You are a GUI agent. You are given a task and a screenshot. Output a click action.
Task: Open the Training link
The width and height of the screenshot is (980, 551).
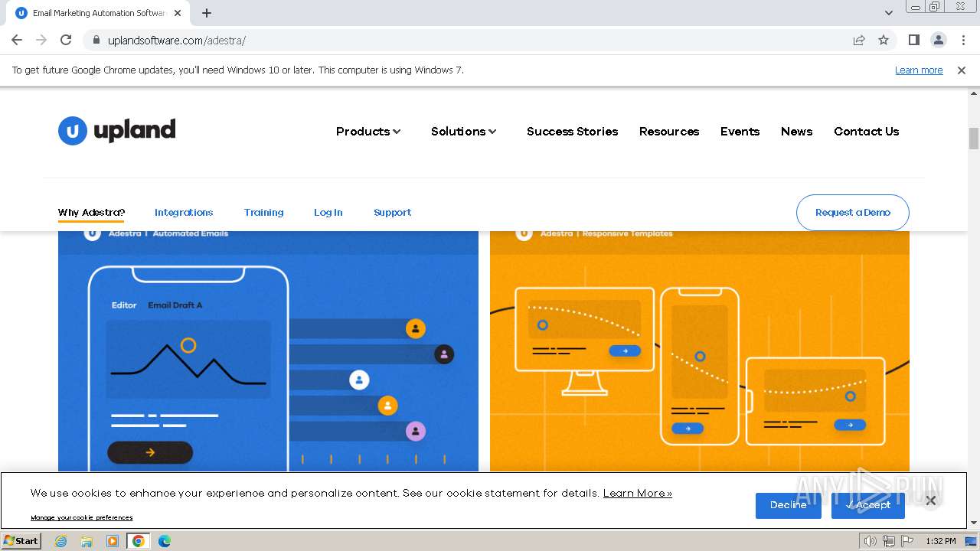point(263,213)
